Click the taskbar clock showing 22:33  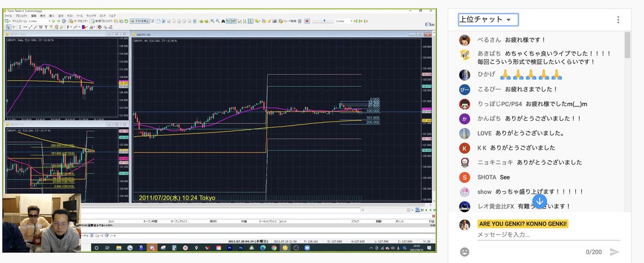click(x=416, y=247)
